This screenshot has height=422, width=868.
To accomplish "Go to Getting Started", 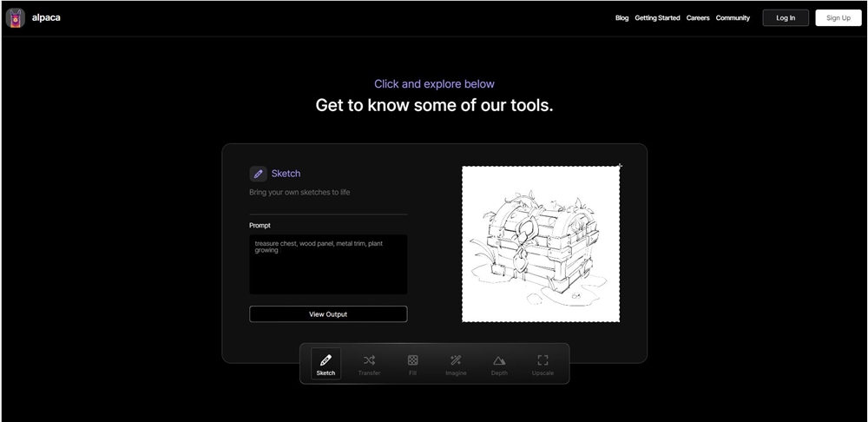I will pyautogui.click(x=657, y=18).
